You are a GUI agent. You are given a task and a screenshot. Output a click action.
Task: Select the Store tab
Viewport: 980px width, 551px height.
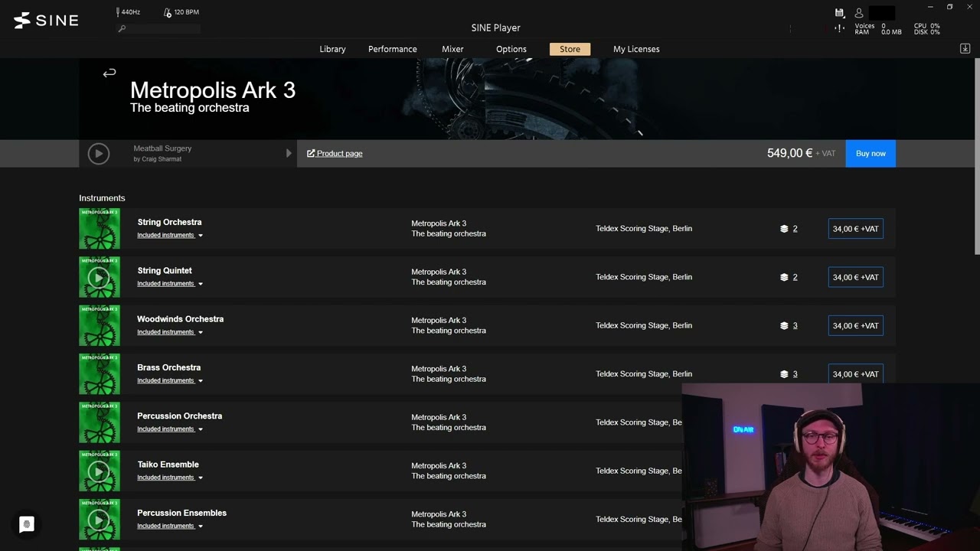(570, 49)
